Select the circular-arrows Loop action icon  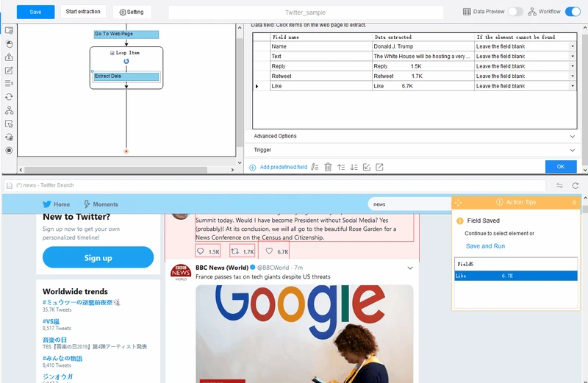pos(9,97)
